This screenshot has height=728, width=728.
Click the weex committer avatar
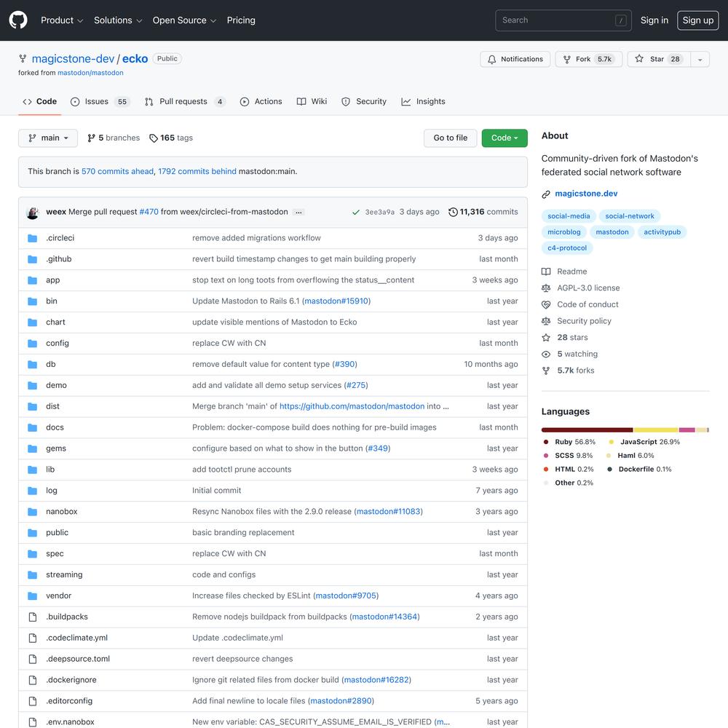(33, 212)
